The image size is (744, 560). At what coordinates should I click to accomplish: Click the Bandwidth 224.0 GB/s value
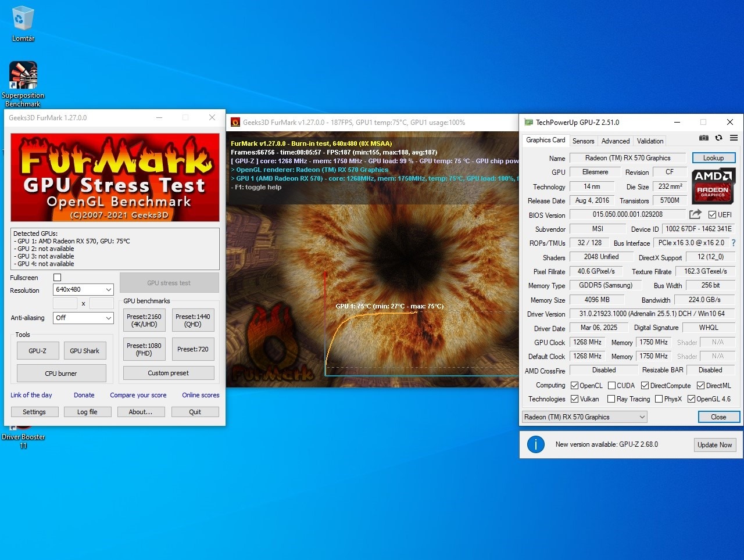point(704,300)
